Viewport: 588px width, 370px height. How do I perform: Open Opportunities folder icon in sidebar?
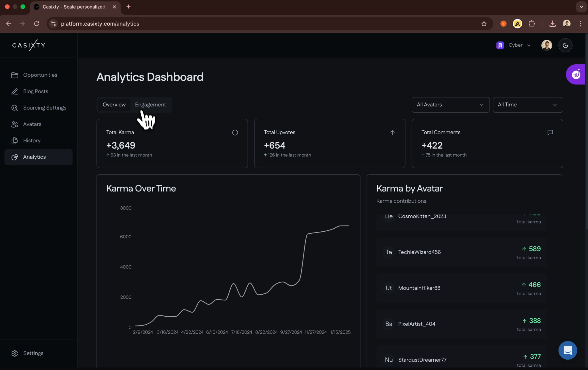tap(15, 75)
